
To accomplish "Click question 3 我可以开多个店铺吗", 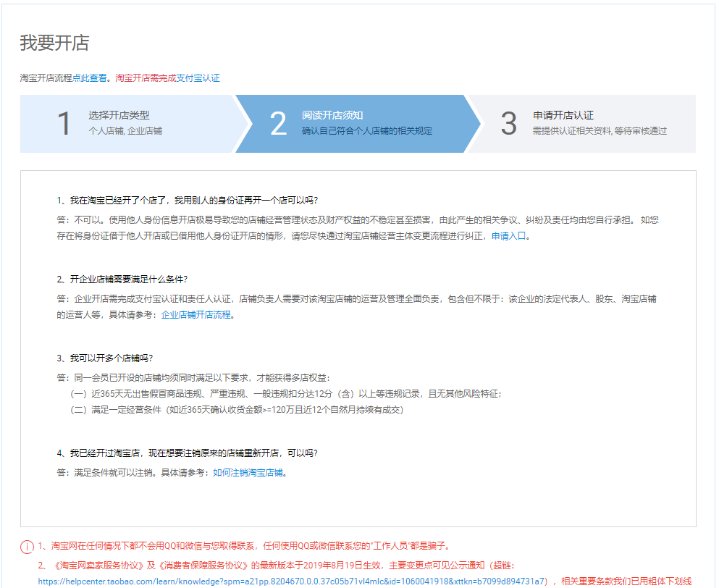I will pos(105,358).
